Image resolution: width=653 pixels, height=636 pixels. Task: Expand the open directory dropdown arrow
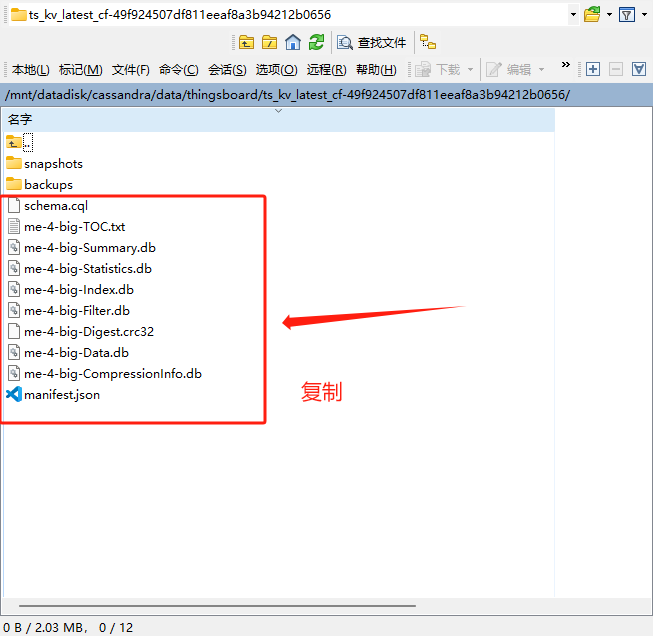[x=609, y=15]
